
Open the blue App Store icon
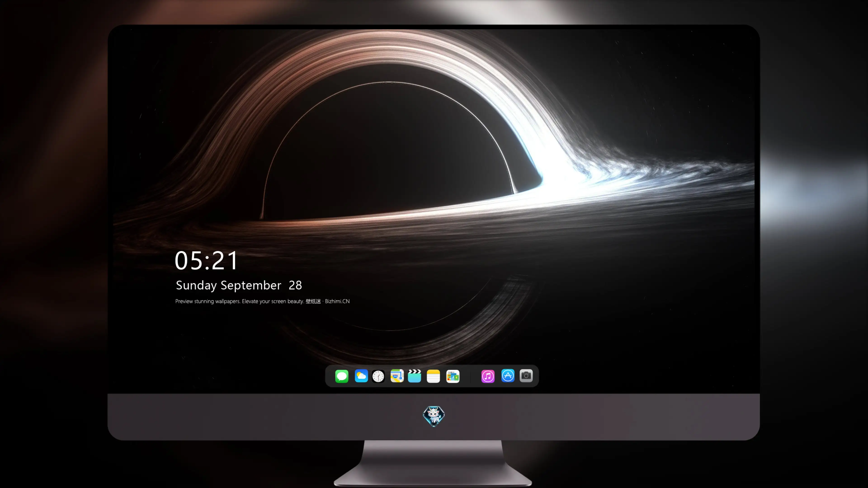(508, 375)
